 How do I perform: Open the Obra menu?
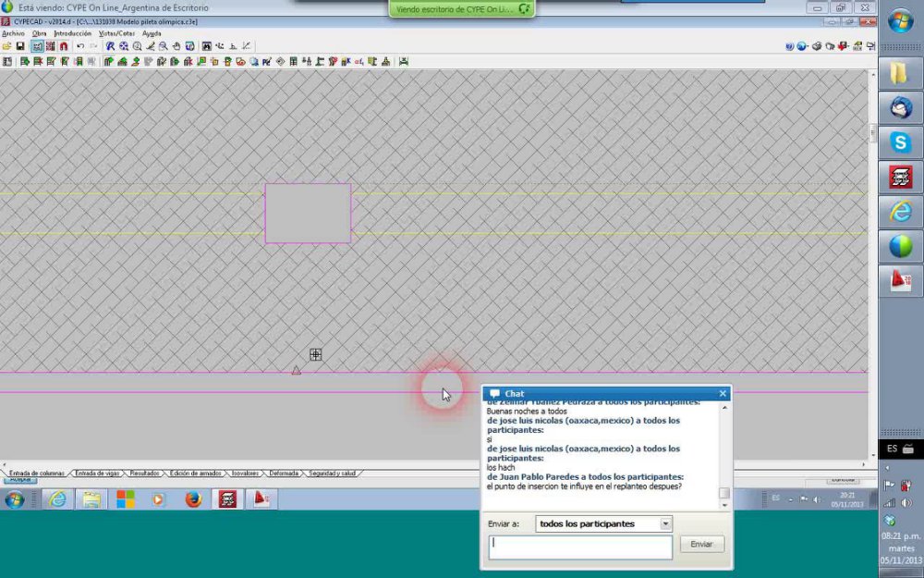point(39,33)
